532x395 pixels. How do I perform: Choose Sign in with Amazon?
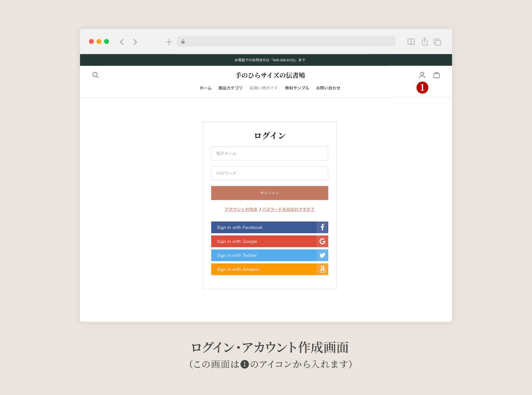[270, 269]
